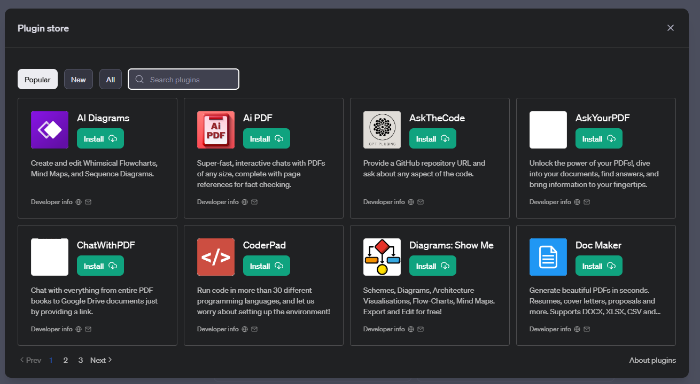Open CoderPad developer website globe icon
This screenshot has width=700, height=384.
(245, 329)
